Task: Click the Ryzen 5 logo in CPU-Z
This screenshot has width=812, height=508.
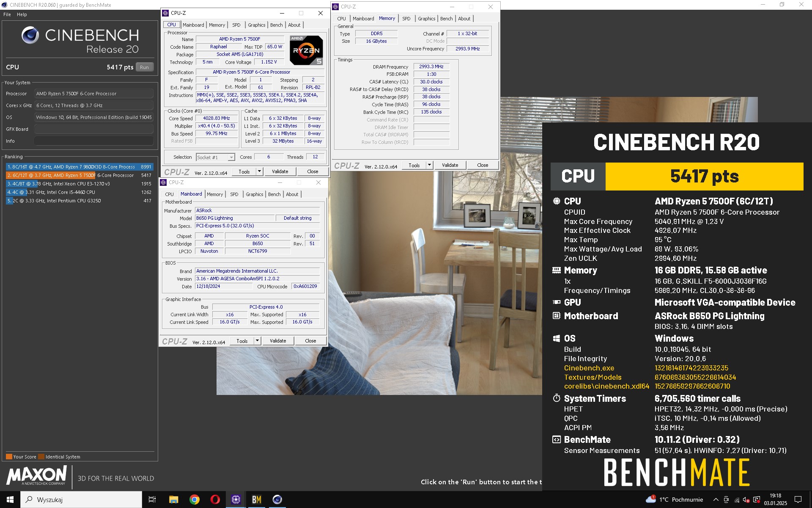Action: 306,50
